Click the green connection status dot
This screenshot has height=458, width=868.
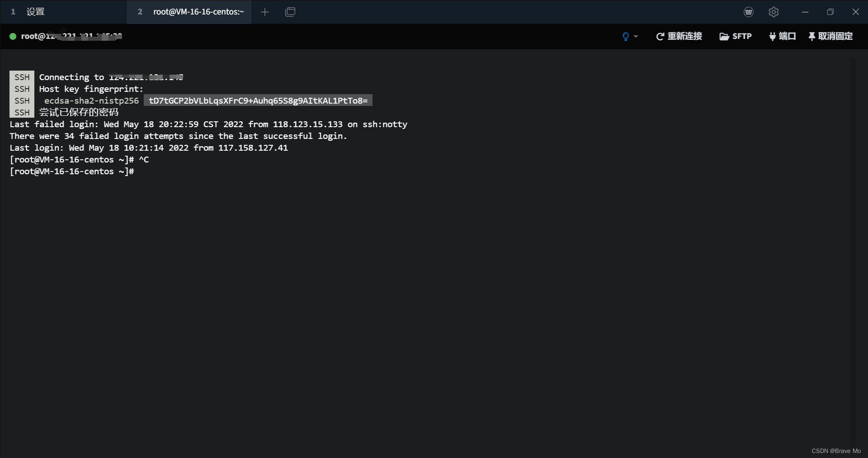[13, 36]
